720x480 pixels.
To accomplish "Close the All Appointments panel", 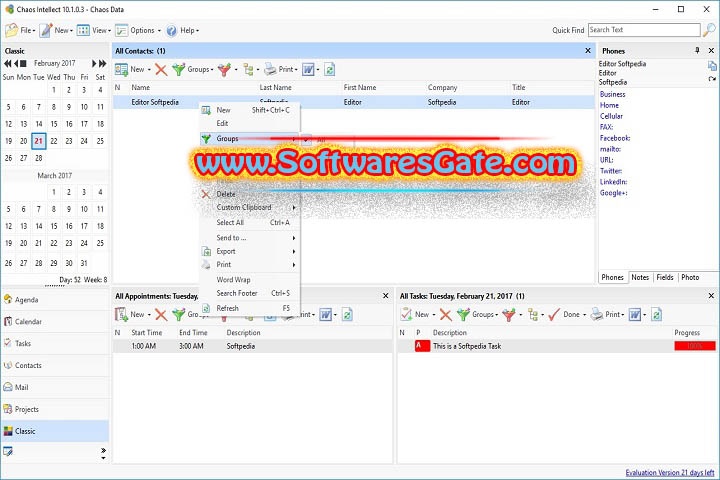I will pyautogui.click(x=386, y=296).
